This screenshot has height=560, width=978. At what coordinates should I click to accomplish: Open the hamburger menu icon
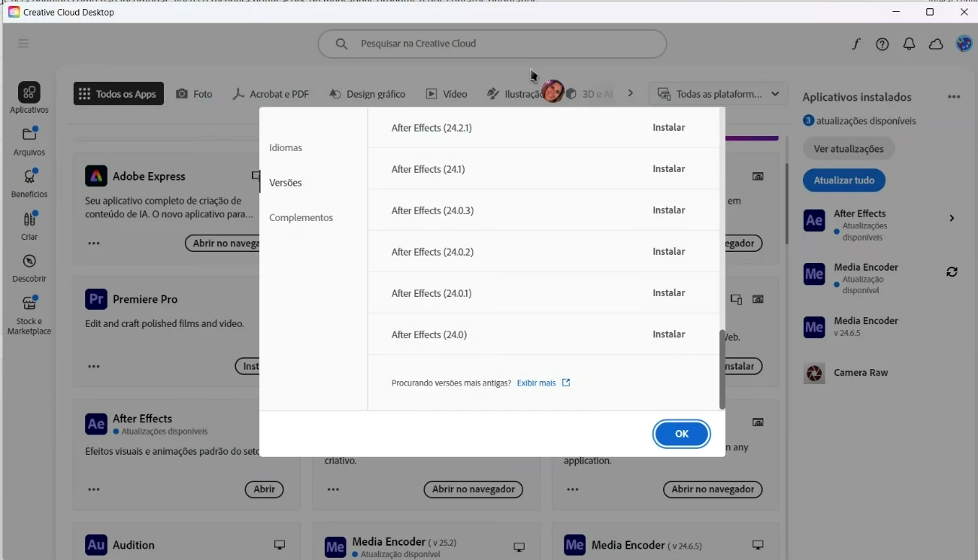tap(23, 44)
